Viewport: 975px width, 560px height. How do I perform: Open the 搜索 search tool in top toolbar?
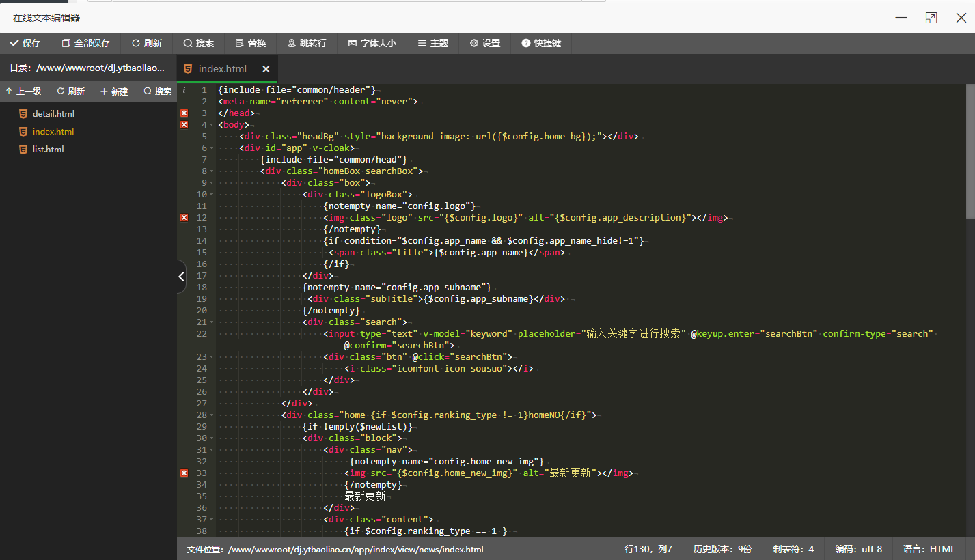199,43
